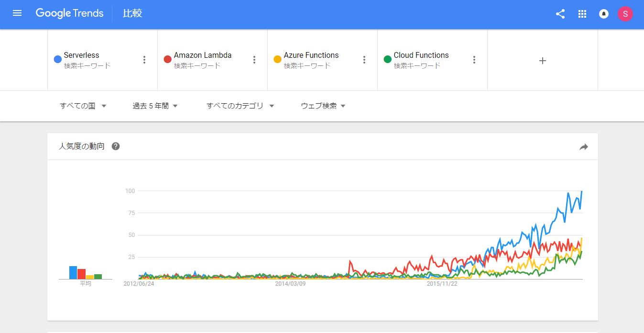Open options menu for Amazon Lambda keyword
The image size is (644, 333).
pyautogui.click(x=254, y=59)
